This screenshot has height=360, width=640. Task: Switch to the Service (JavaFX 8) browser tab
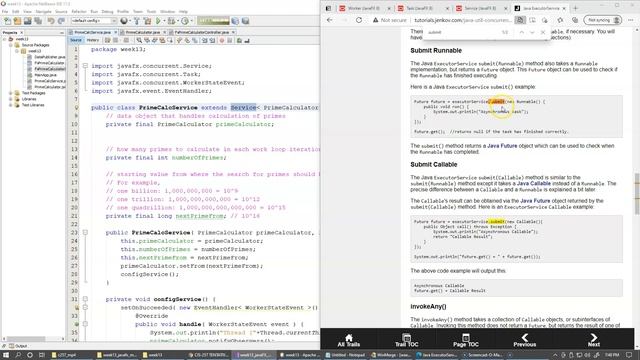[481, 8]
